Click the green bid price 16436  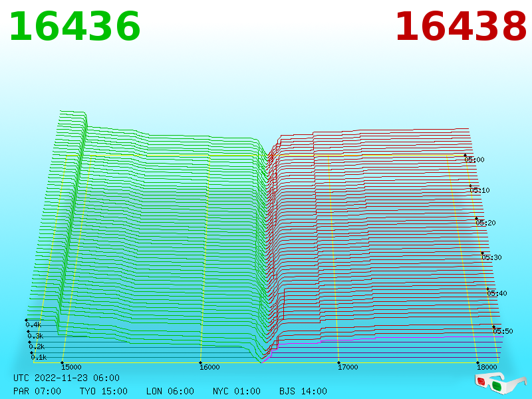(75, 27)
